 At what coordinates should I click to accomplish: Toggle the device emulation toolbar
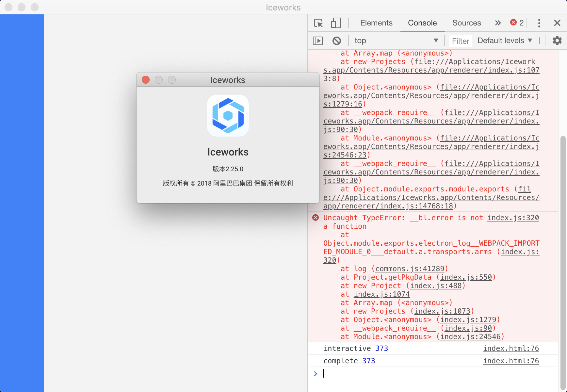pos(336,23)
